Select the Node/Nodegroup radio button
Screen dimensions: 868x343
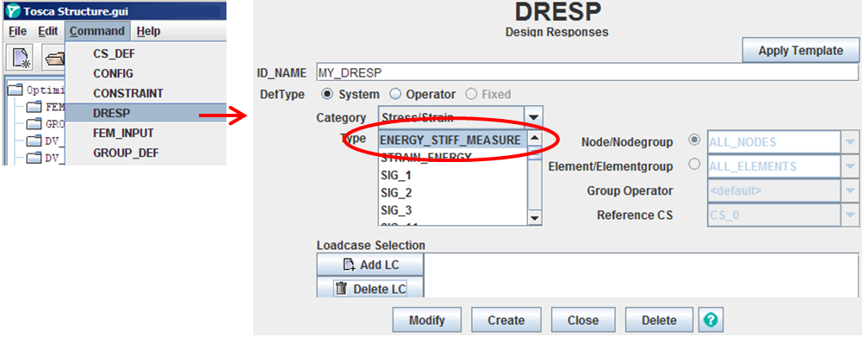(x=694, y=140)
